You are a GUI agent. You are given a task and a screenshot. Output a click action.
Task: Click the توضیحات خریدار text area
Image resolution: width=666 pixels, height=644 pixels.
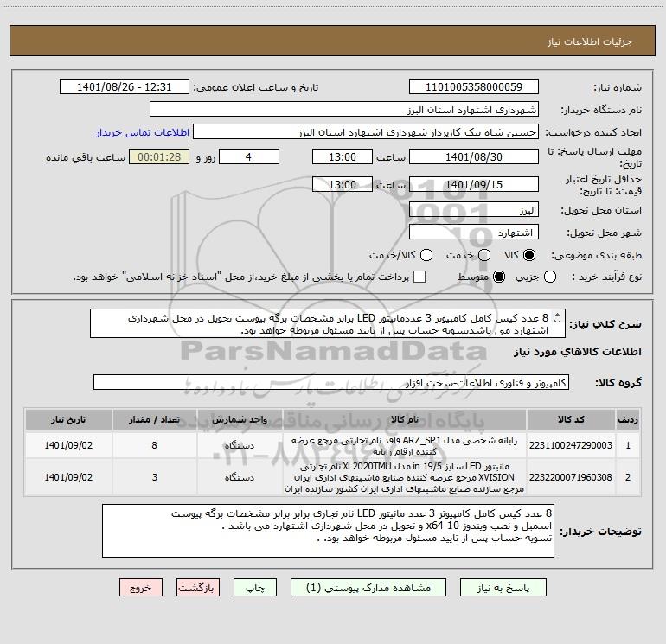click(x=328, y=531)
